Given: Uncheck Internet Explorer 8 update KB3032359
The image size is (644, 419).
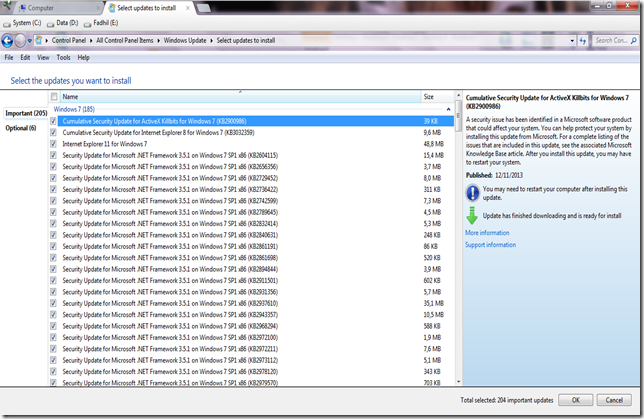Looking at the screenshot, I should pyautogui.click(x=53, y=133).
